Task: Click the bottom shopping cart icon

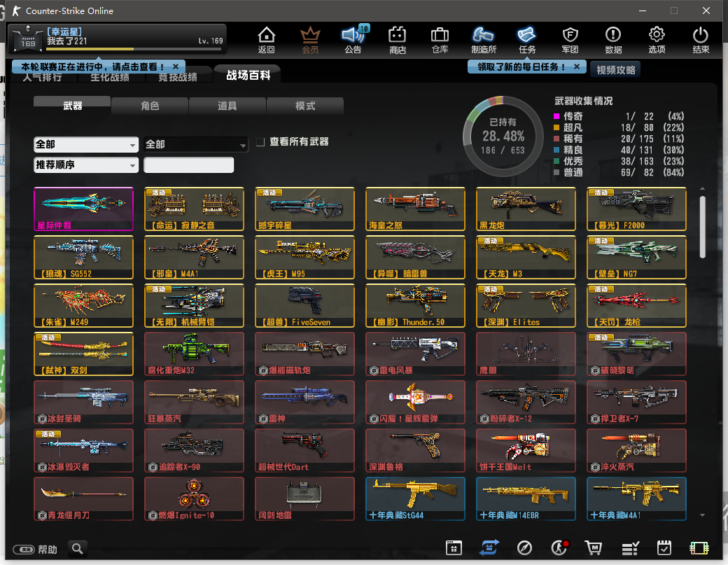Action: [594, 547]
